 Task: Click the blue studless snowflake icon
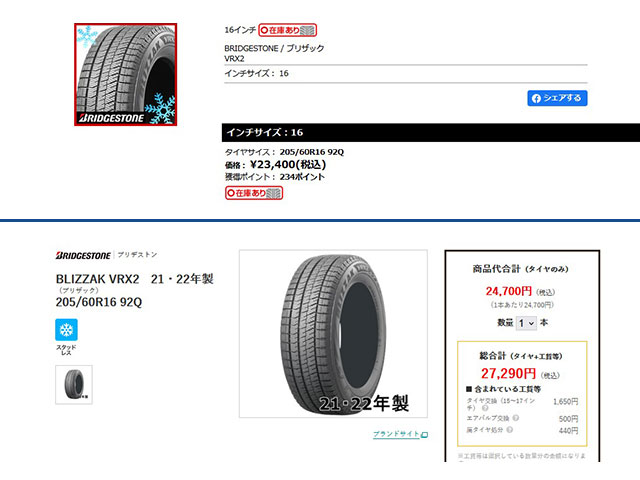[66, 329]
